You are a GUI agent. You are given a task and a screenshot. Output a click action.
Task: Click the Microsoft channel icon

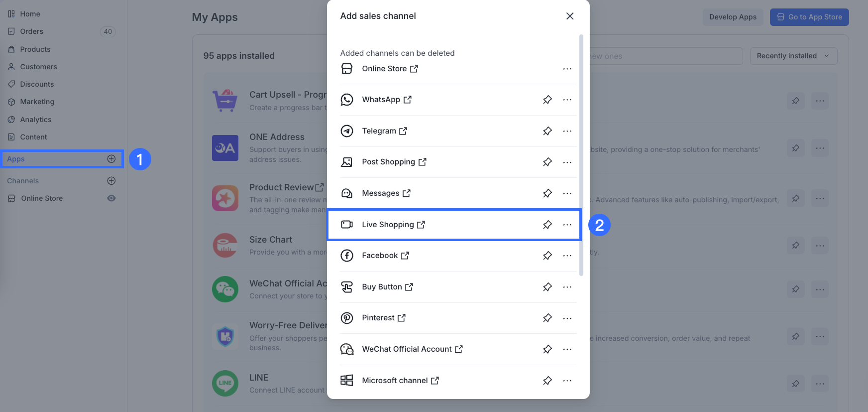tap(347, 381)
